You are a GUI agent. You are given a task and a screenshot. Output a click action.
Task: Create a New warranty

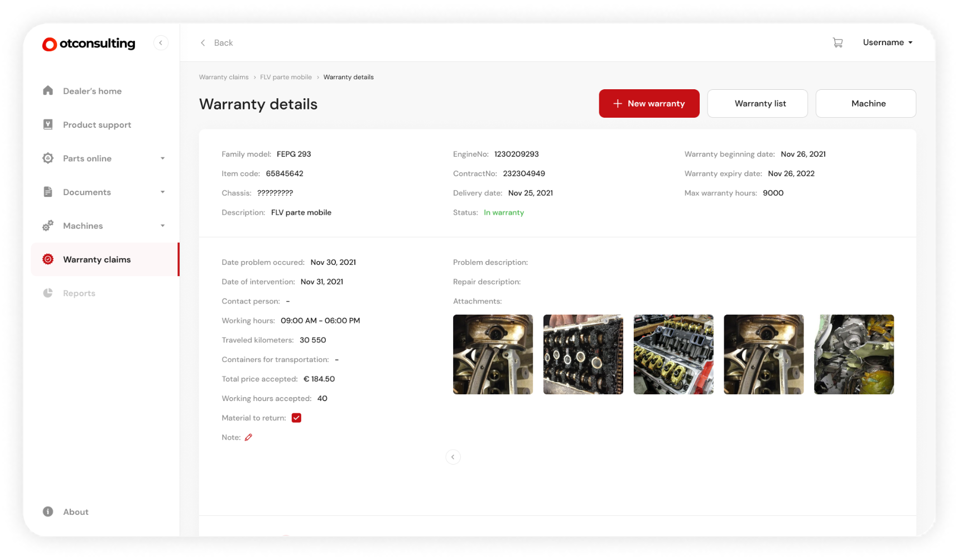tap(649, 104)
